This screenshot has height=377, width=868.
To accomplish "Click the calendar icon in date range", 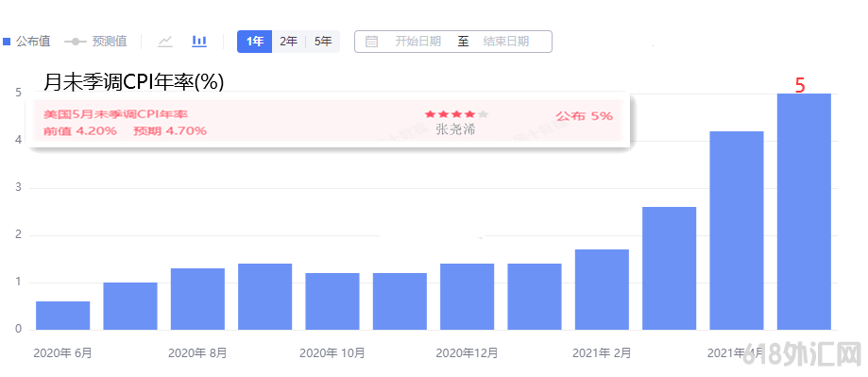I will tap(371, 42).
